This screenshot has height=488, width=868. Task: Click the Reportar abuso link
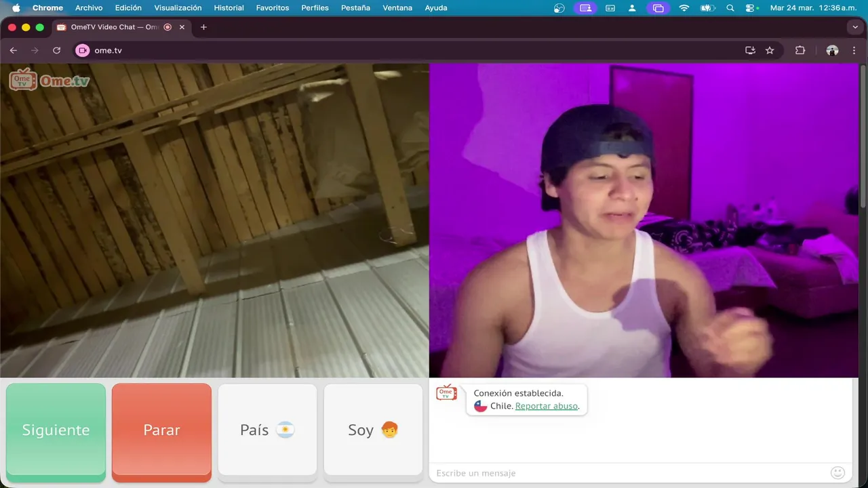coord(547,406)
